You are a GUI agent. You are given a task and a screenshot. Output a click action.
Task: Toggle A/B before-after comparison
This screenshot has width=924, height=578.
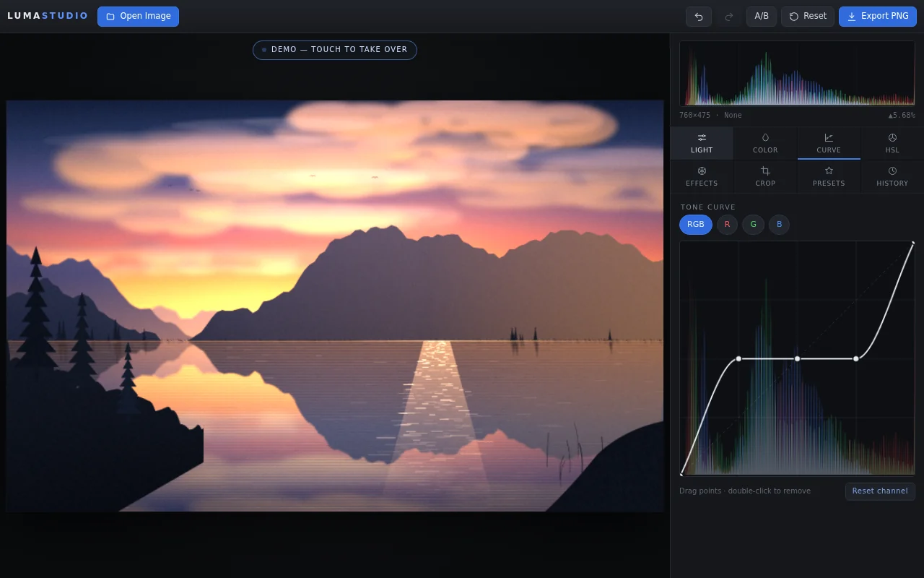tap(762, 17)
